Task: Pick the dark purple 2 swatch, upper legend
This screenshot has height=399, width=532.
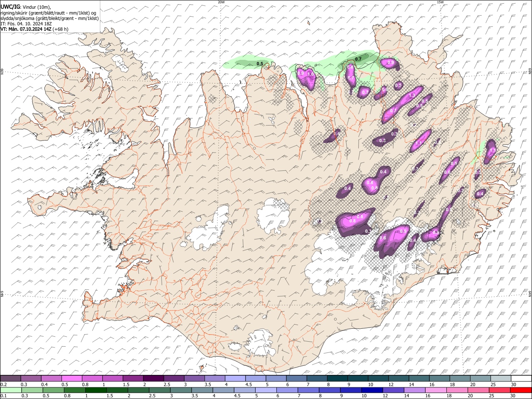Action: [x=153, y=378]
